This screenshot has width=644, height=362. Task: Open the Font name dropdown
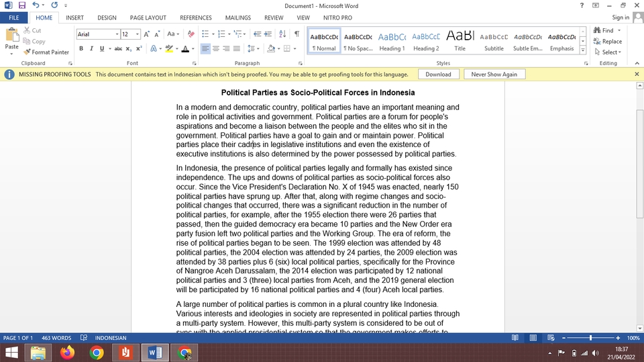click(117, 34)
